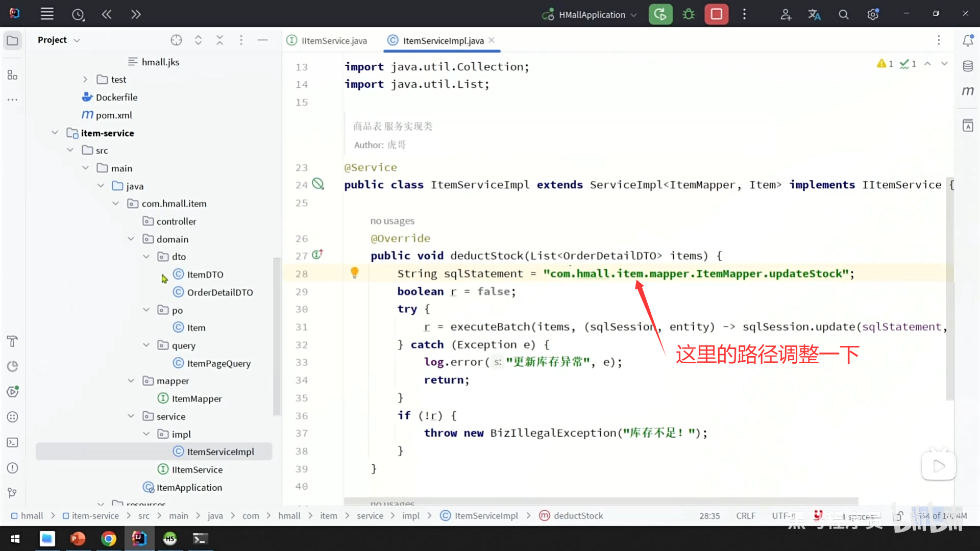Toggle Project tool window folder button
Screen dimensions: 980x551
[13, 40]
